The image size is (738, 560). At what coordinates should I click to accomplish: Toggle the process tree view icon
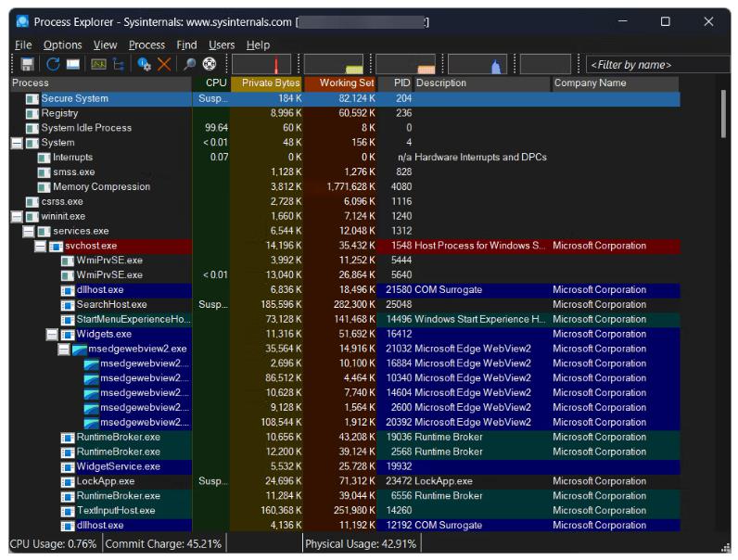coord(119,64)
